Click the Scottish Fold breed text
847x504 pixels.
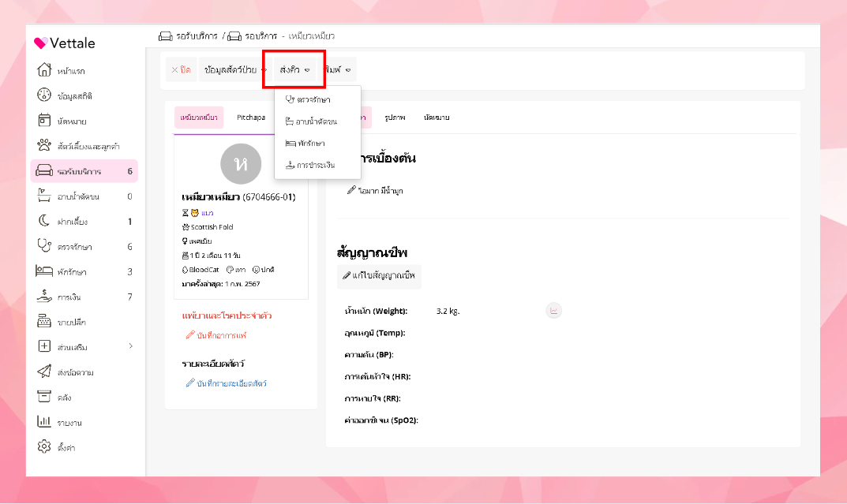coord(212,227)
